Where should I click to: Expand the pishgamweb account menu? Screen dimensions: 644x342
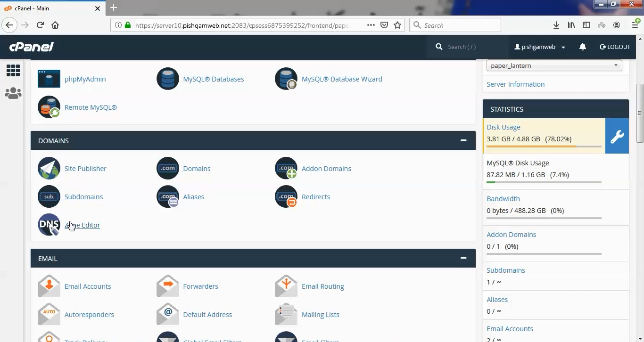539,47
